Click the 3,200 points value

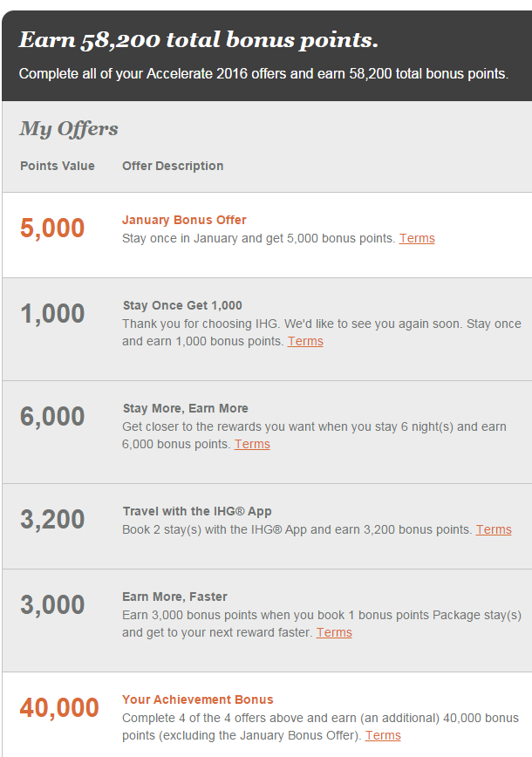tap(52, 520)
